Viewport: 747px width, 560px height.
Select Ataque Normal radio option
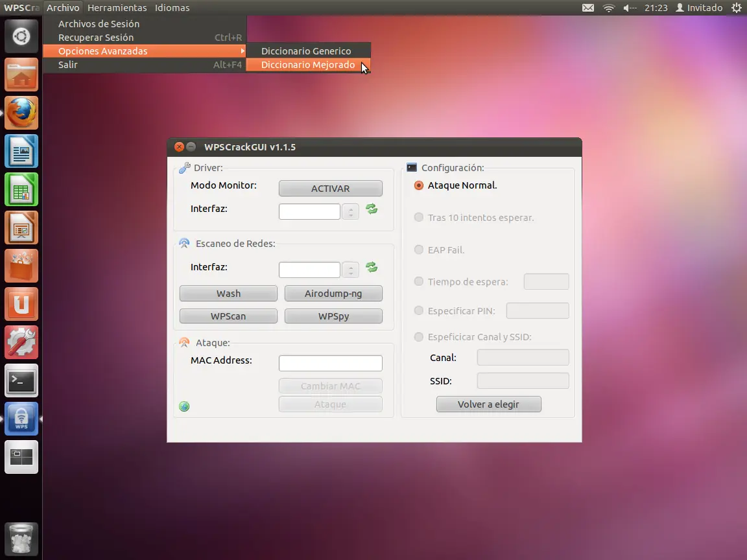[419, 185]
